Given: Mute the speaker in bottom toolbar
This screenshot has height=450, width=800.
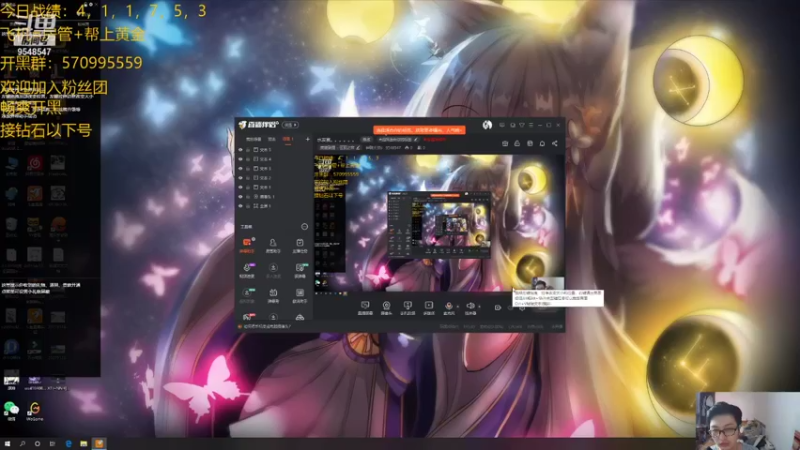Looking at the screenshot, I should [x=470, y=307].
